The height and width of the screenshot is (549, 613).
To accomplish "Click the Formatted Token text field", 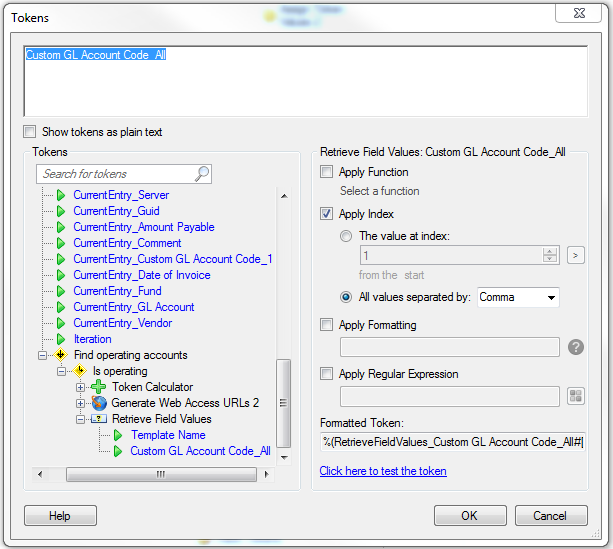I will pyautogui.click(x=453, y=442).
